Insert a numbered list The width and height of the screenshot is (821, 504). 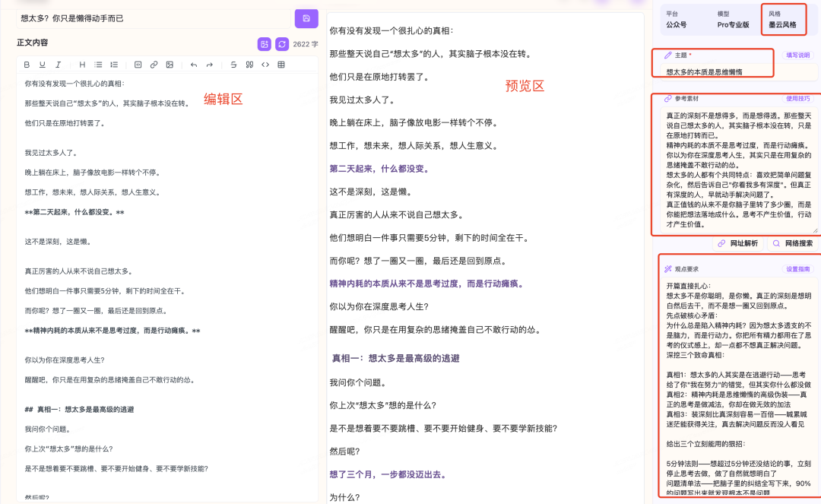pyautogui.click(x=114, y=65)
